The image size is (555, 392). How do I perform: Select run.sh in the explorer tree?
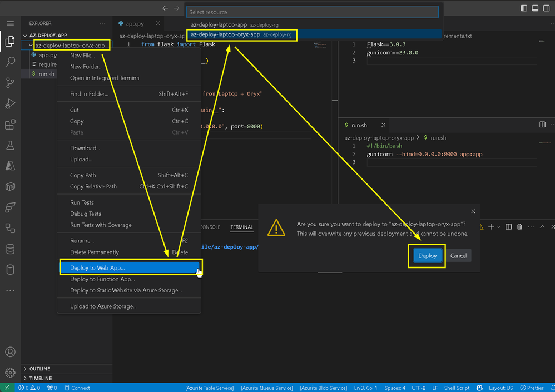point(46,74)
